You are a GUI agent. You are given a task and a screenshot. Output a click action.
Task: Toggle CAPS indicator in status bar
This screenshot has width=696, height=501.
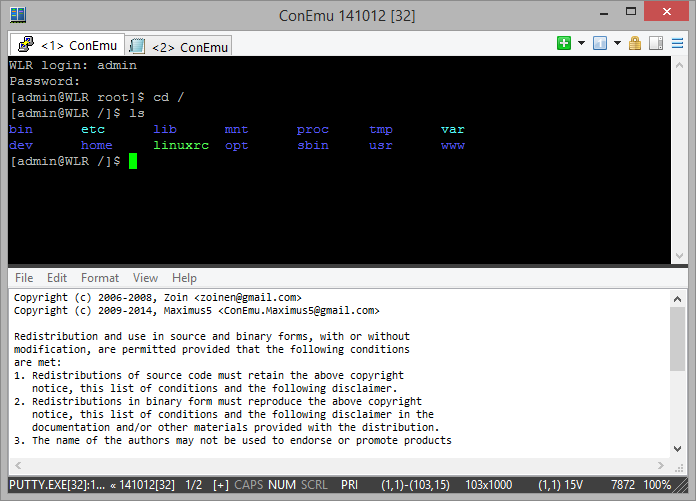[249, 485]
